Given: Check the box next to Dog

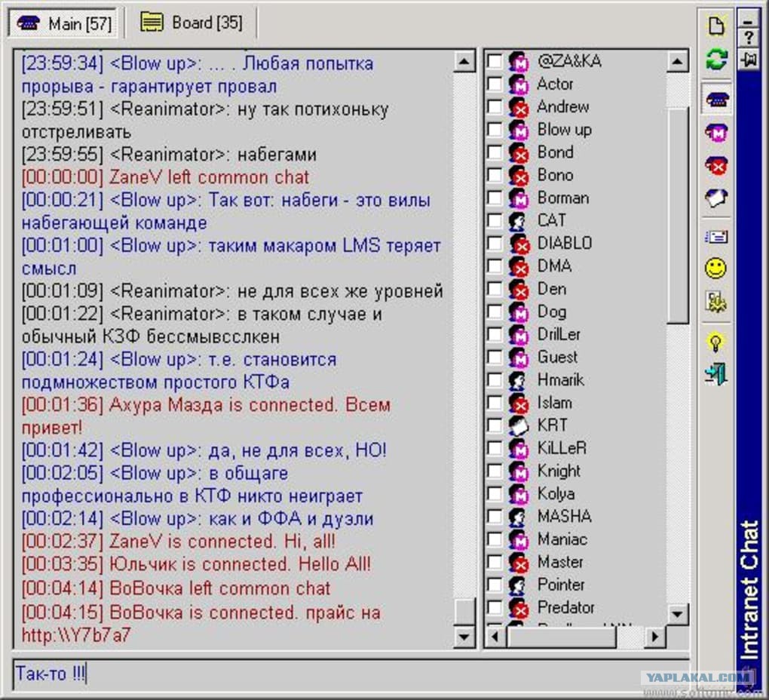Looking at the screenshot, I should pos(495,312).
